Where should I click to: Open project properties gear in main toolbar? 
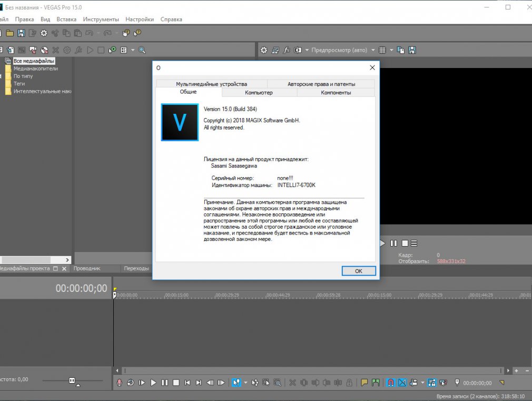44,33
